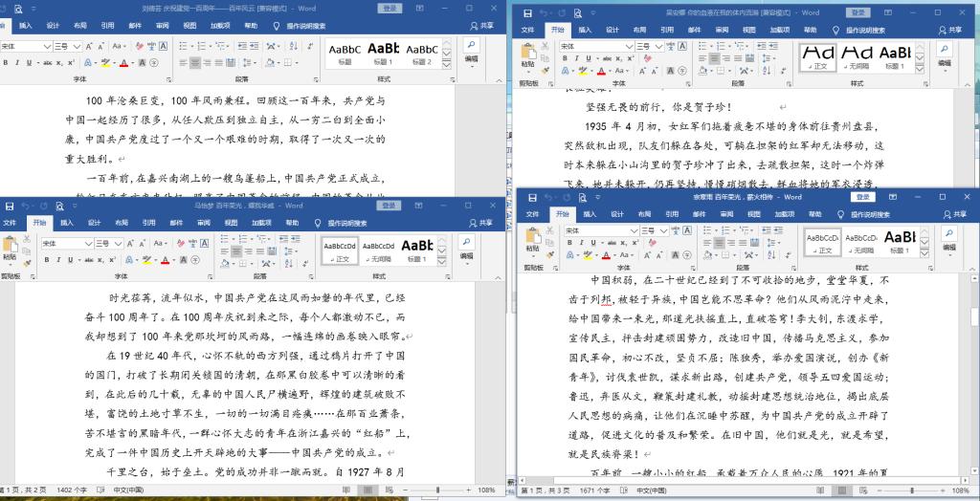Open Change Case Aa menu in 刘倩芸 window
This screenshot has height=501, width=980.
click(x=119, y=46)
